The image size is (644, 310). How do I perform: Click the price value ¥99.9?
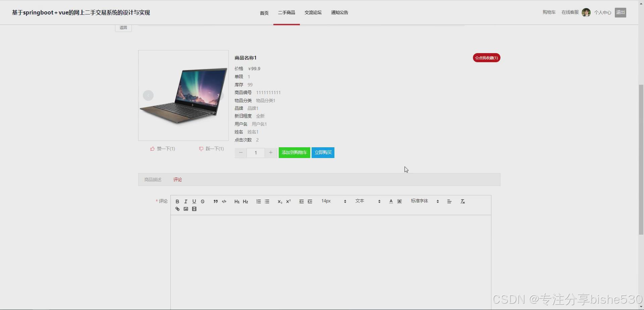[x=254, y=69]
